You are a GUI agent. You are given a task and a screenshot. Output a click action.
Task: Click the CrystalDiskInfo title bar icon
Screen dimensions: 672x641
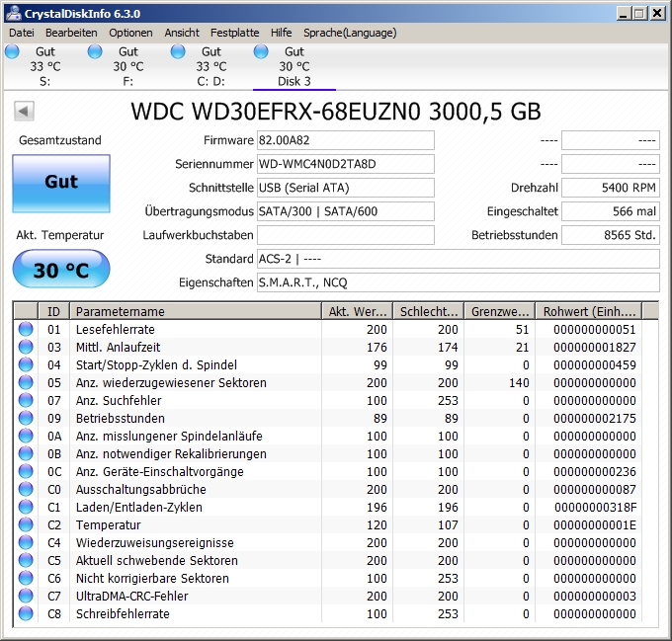[13, 13]
